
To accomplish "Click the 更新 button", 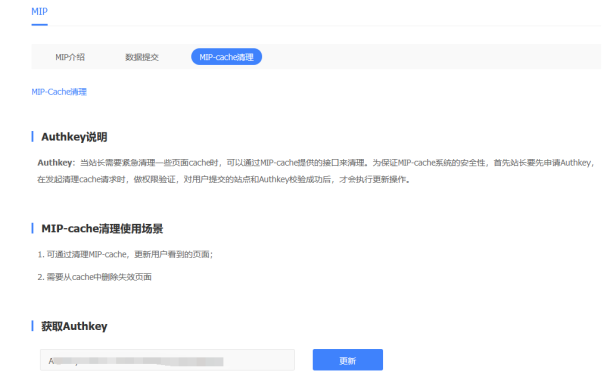I will pos(348,360).
